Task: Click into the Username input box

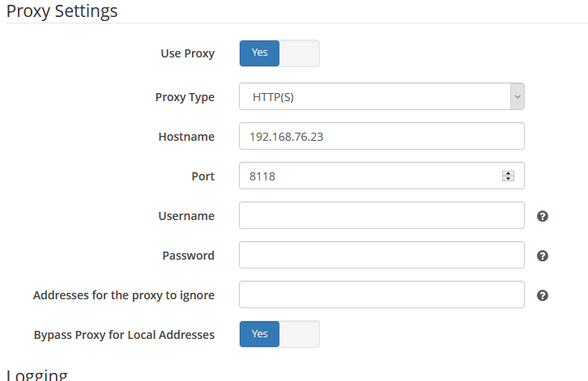Action: (x=381, y=215)
